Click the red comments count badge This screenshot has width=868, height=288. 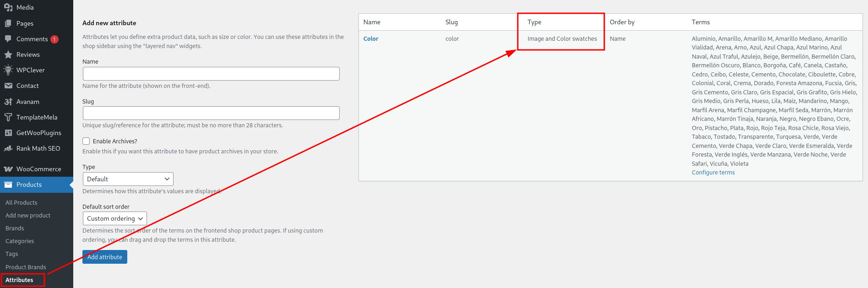coord(54,39)
